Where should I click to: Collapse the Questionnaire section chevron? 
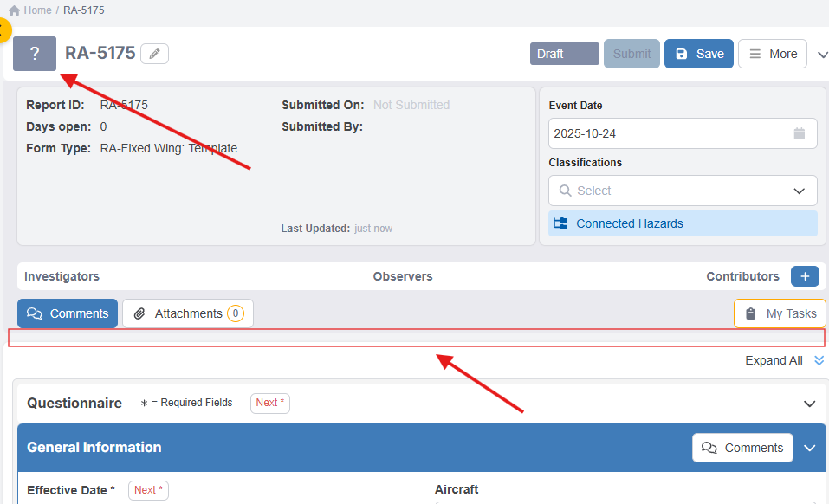(x=809, y=404)
